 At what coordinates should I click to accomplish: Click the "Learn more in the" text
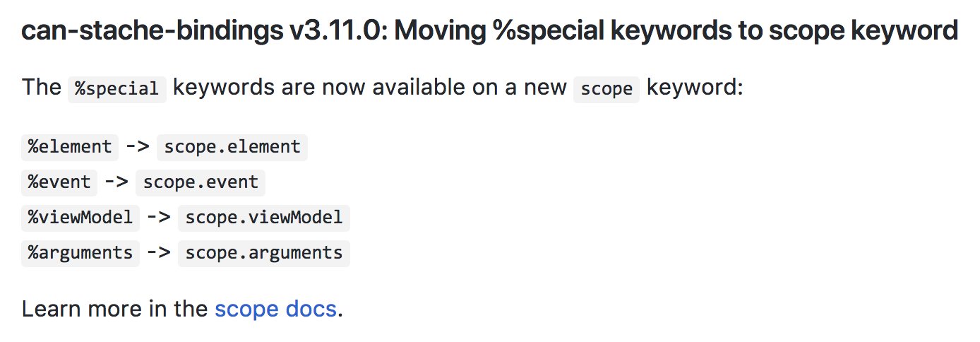click(115, 309)
